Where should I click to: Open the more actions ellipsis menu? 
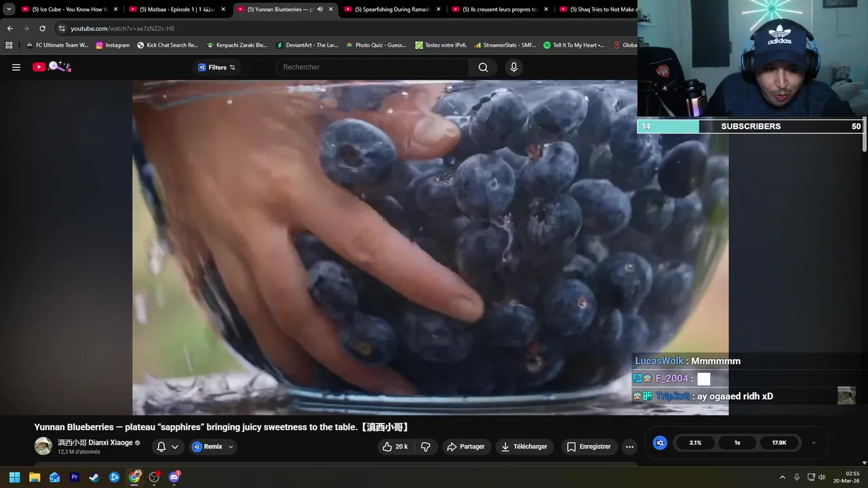pos(629,447)
